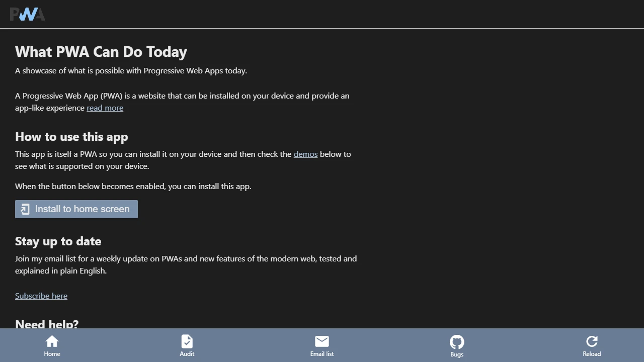The image size is (644, 362).
Task: Follow the demos link
Action: (x=305, y=154)
